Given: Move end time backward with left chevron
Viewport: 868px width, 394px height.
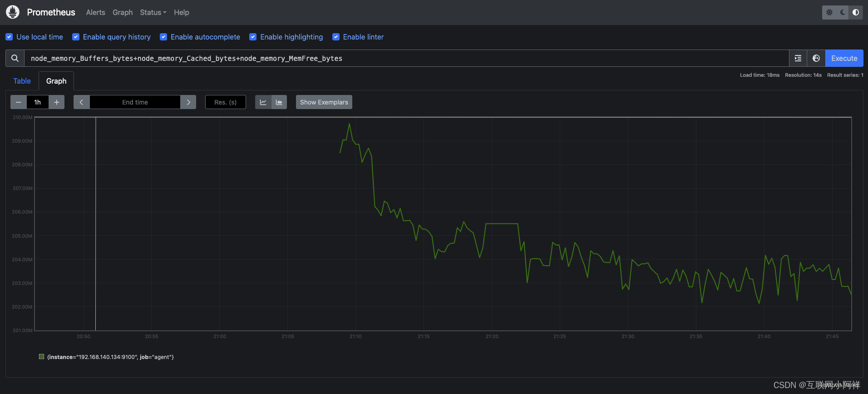Looking at the screenshot, I should pyautogui.click(x=82, y=102).
